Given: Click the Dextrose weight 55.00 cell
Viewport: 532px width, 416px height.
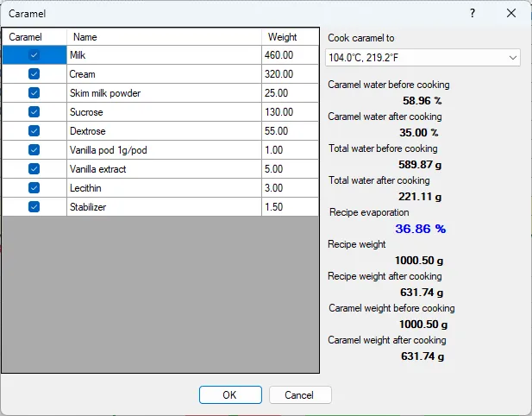Looking at the screenshot, I should click(291, 131).
